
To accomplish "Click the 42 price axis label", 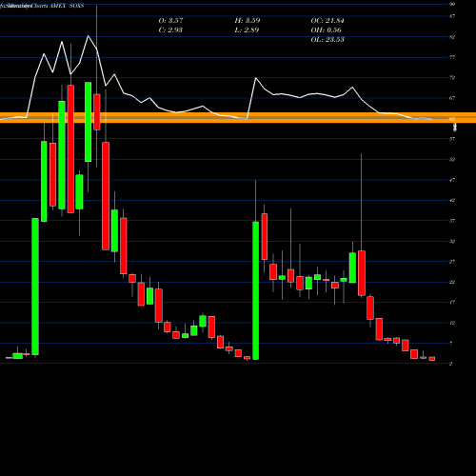I will point(452,200).
